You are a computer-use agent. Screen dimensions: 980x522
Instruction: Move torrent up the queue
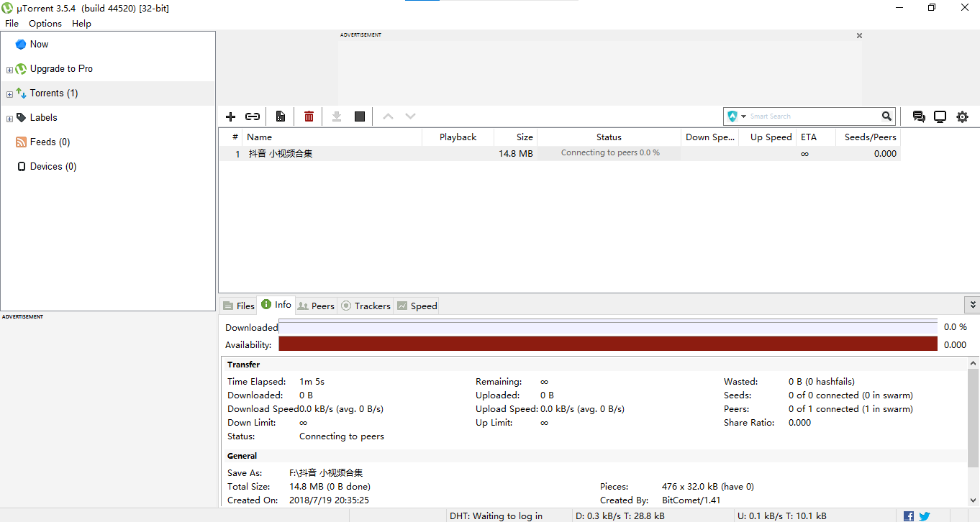point(388,116)
